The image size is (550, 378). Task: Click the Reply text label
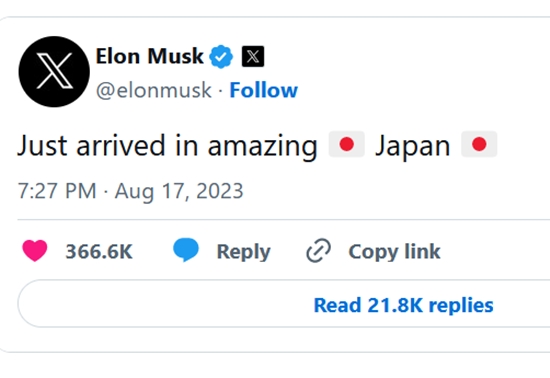point(244,252)
